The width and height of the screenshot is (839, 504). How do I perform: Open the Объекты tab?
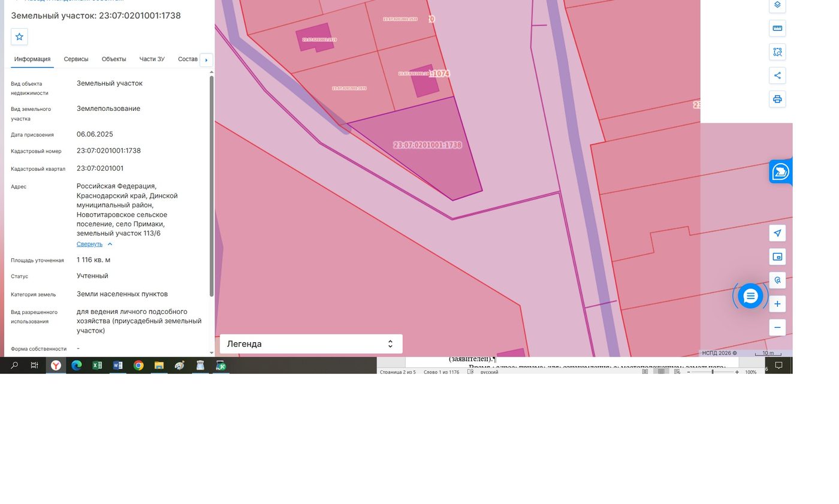[x=114, y=59]
